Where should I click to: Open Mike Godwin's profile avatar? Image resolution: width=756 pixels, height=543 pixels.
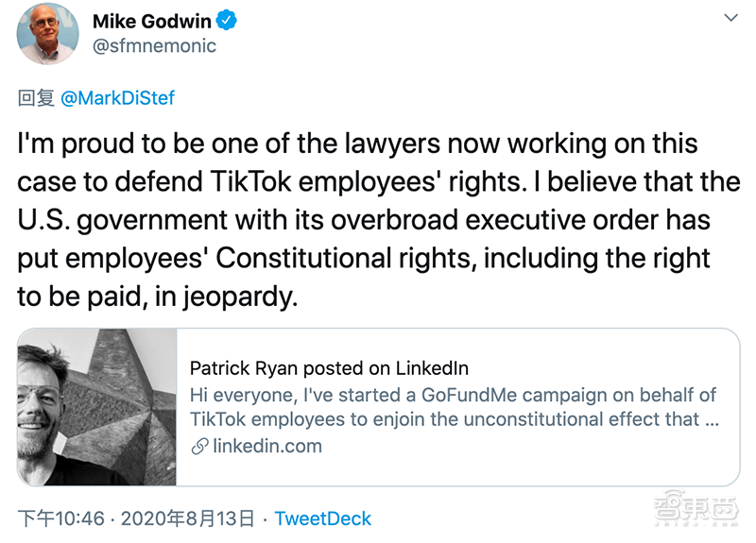[47, 34]
